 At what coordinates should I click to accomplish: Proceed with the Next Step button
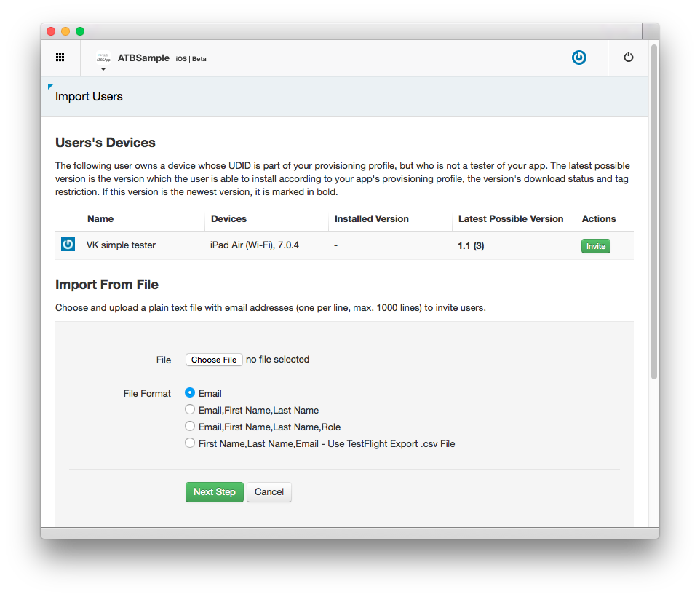(214, 492)
